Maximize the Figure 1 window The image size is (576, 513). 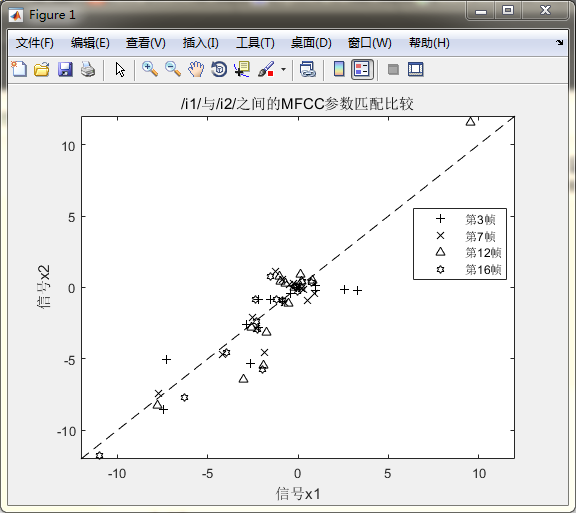pos(508,10)
